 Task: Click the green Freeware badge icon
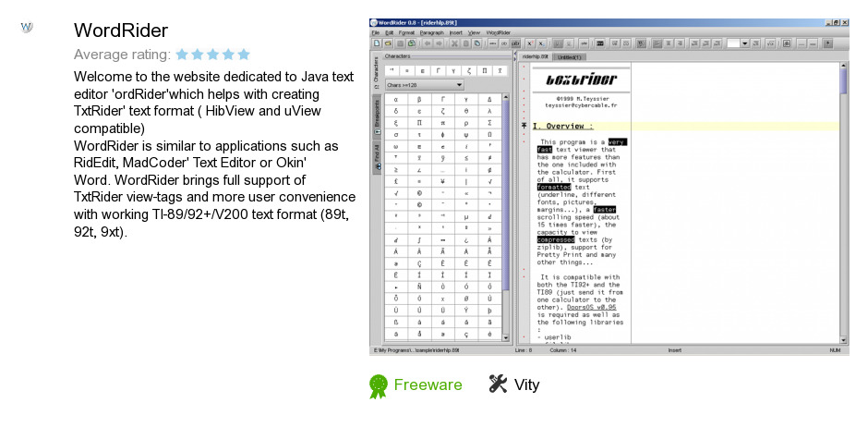click(x=378, y=385)
